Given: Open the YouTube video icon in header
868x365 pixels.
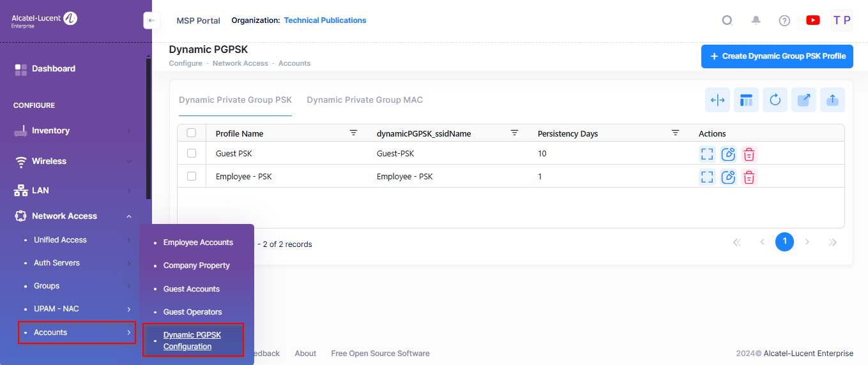Looking at the screenshot, I should click(x=812, y=20).
